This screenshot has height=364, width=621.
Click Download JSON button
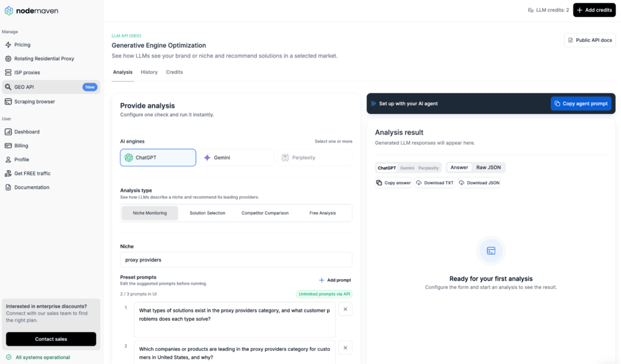tap(479, 183)
